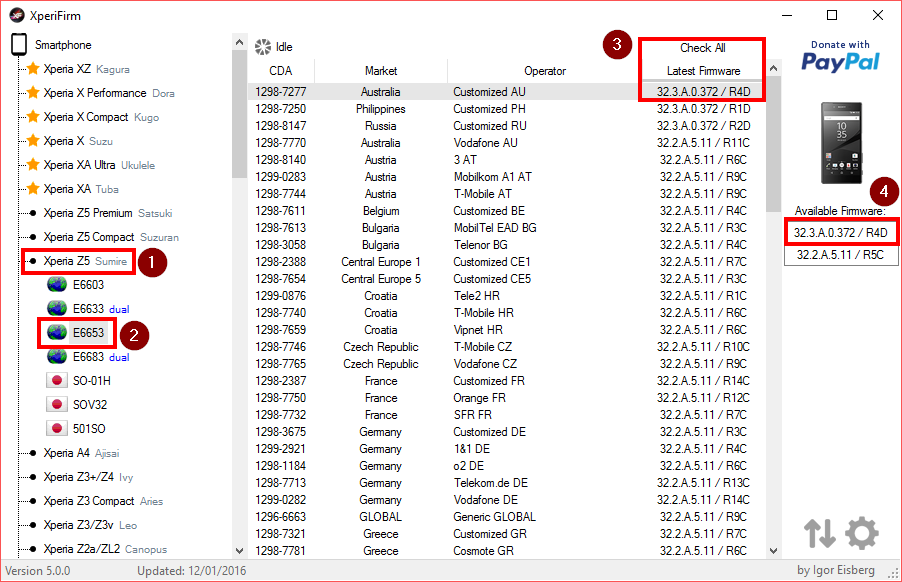This screenshot has height=582, width=902.
Task: Click device tree scrollbar up arrow
Action: [x=239, y=42]
